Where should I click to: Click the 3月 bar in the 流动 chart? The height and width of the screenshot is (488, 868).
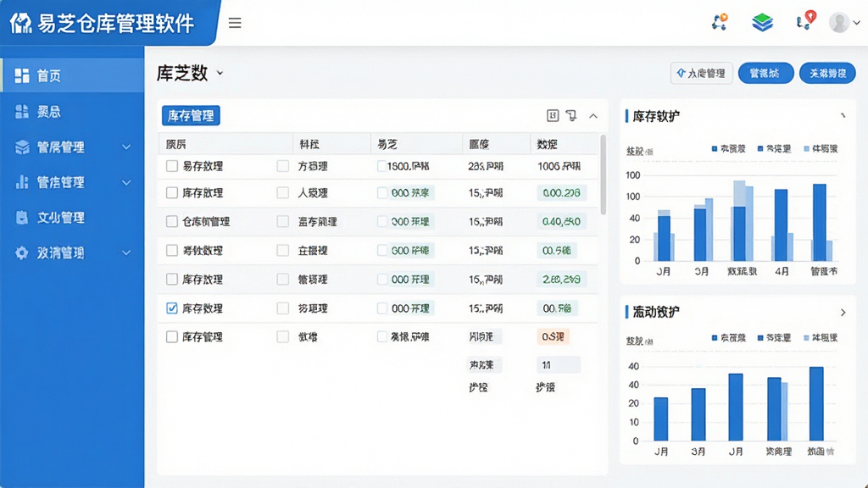click(x=698, y=414)
